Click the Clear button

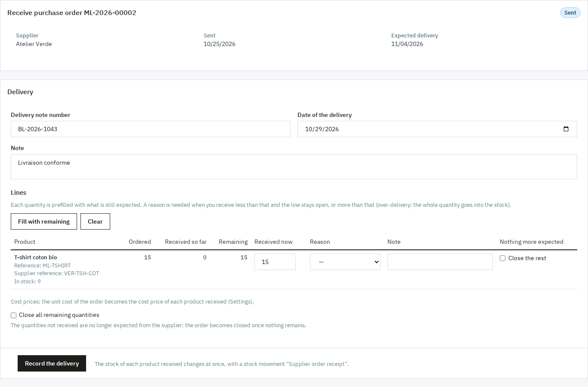point(95,221)
